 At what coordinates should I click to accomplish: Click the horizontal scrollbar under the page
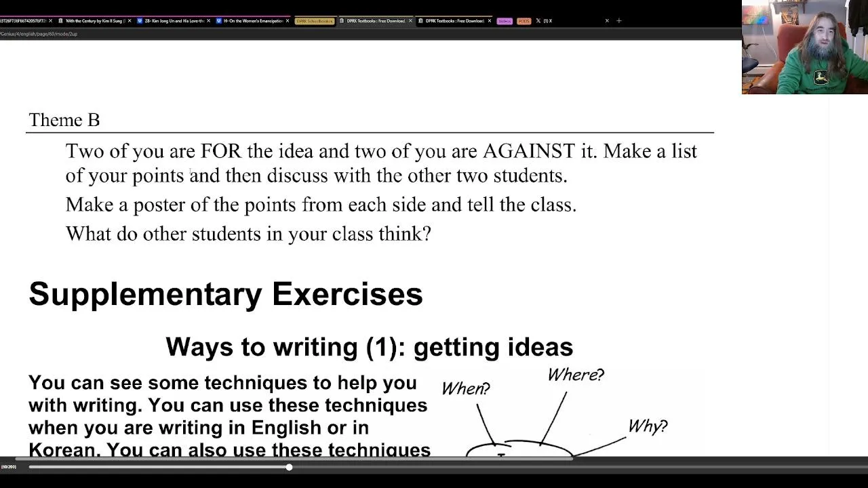[x=295, y=458]
